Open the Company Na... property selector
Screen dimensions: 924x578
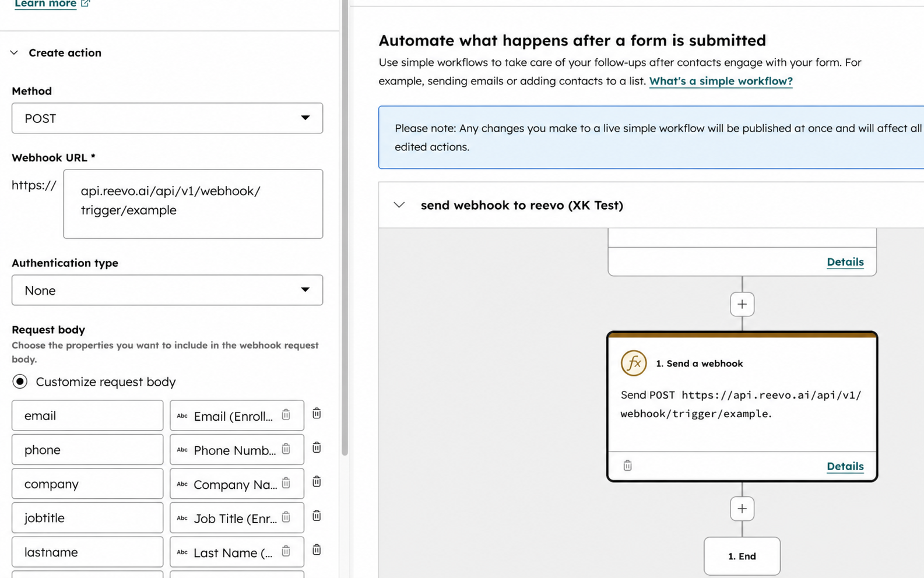tap(237, 484)
